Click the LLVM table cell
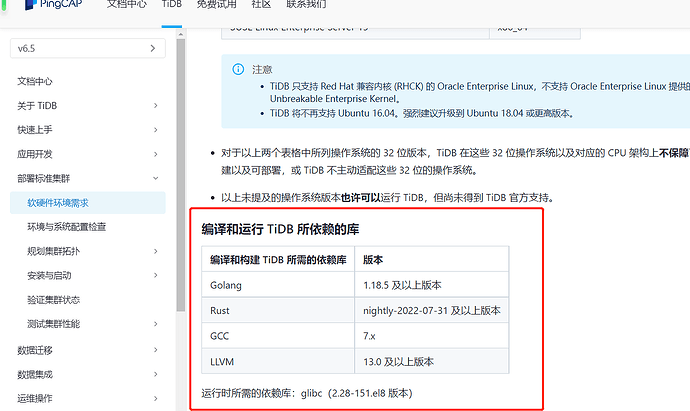The height and width of the screenshot is (411, 690). 278,362
